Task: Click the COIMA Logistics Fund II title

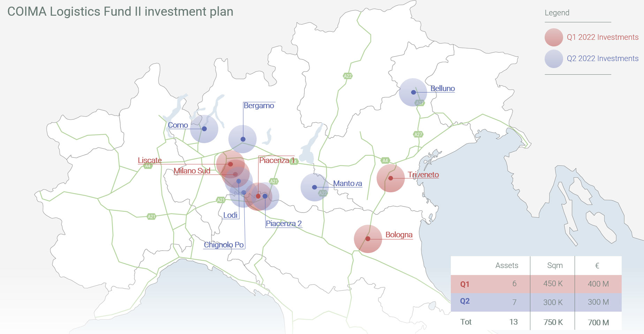Action: coord(120,12)
